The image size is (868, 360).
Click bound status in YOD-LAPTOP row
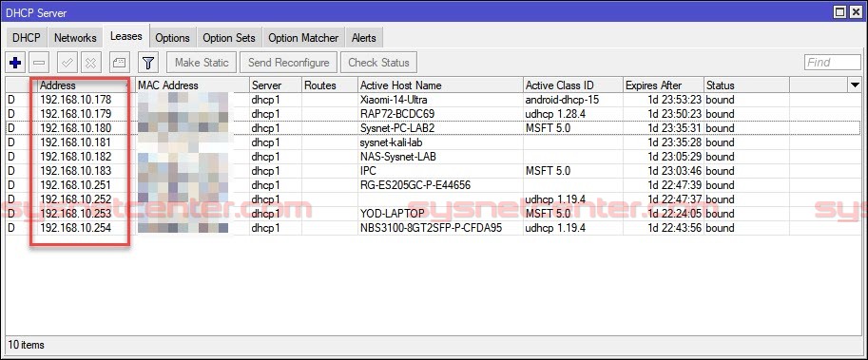coord(720,214)
